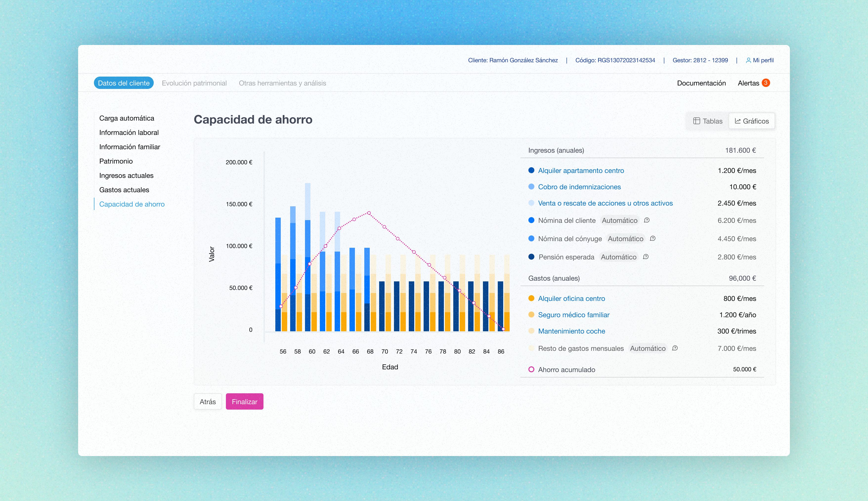868x501 pixels.
Task: Open the Cobro de indemnizaciones link
Action: 579,187
